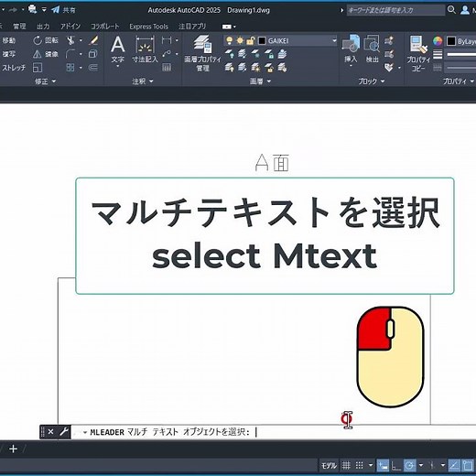The image size is (476, 476).
Task: Toggle snap mode dots in status bar
Action: (360, 465)
